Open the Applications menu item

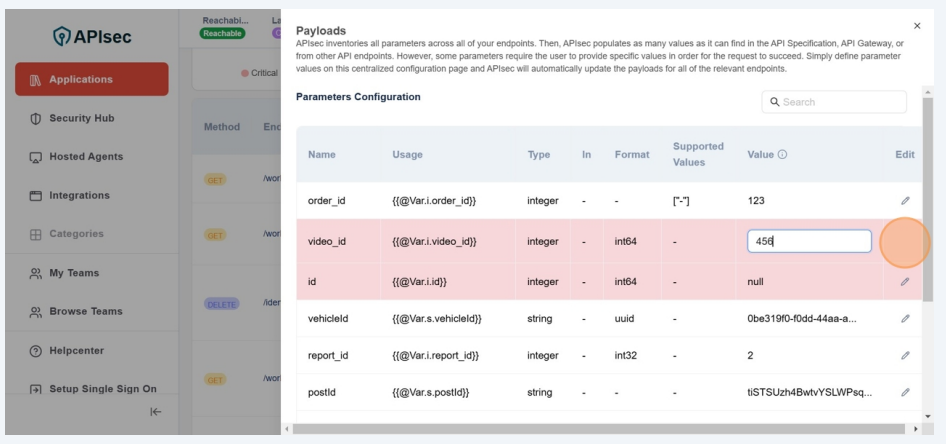coord(92,79)
